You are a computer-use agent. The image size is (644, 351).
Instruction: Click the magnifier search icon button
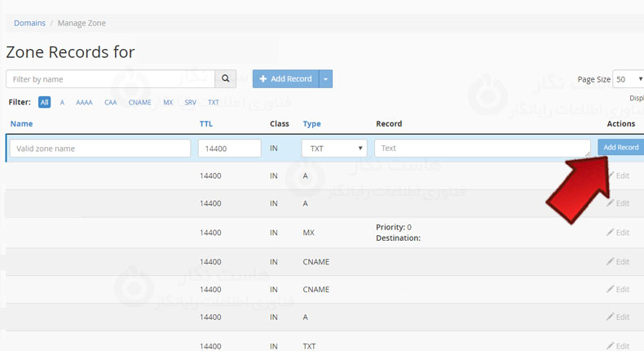226,79
